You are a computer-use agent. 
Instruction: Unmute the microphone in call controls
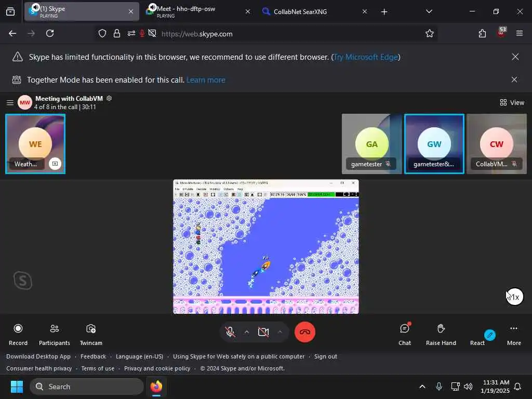(230, 332)
